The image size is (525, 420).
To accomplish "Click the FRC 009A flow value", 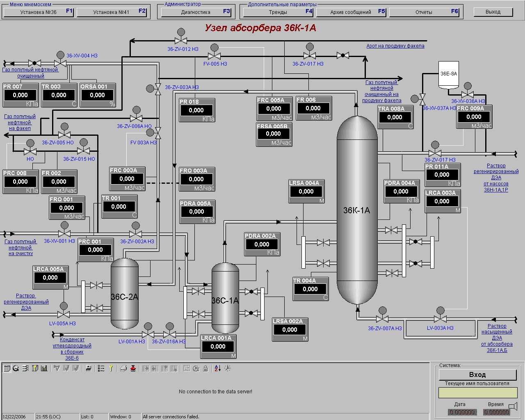I will [x=474, y=116].
